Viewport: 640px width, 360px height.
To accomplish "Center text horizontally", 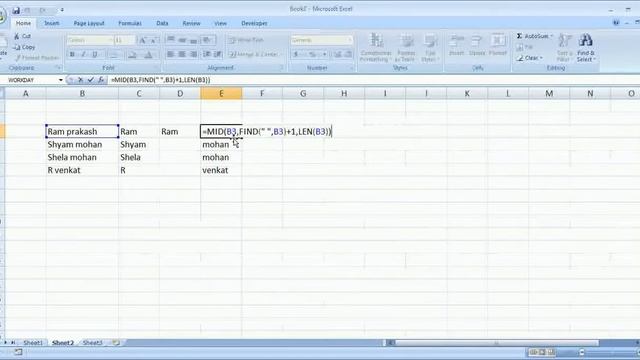I will coord(182,54).
